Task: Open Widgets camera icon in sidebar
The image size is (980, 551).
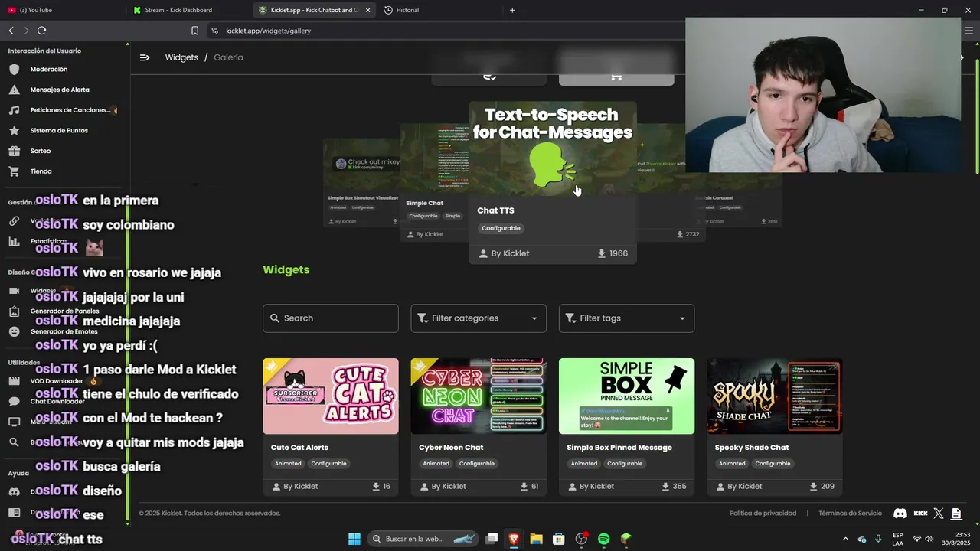Action: point(14,291)
